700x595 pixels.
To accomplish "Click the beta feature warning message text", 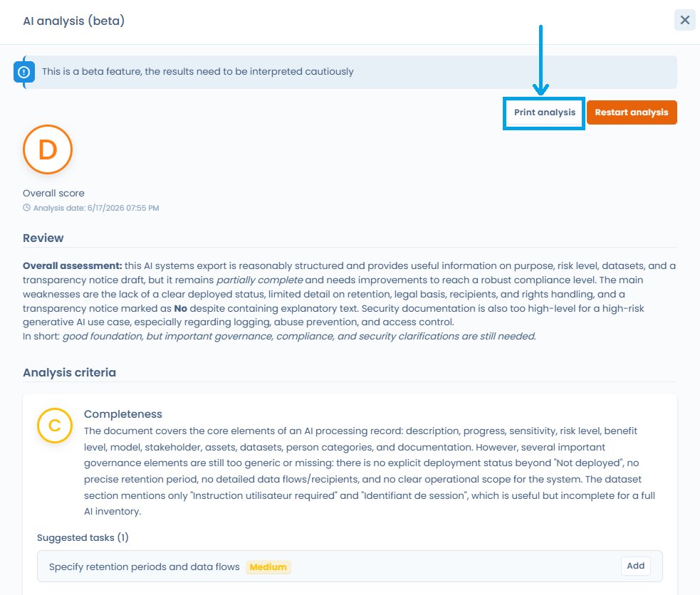I will pyautogui.click(x=198, y=72).
